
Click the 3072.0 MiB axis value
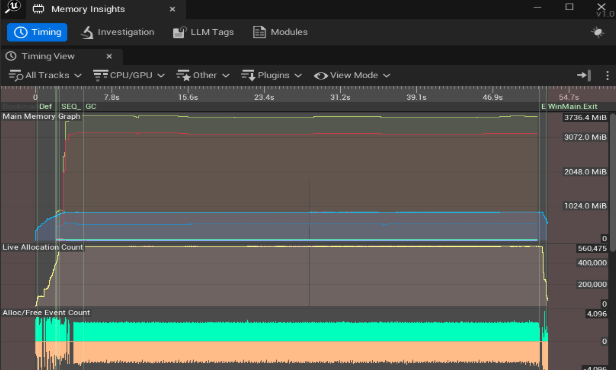pyautogui.click(x=585, y=137)
